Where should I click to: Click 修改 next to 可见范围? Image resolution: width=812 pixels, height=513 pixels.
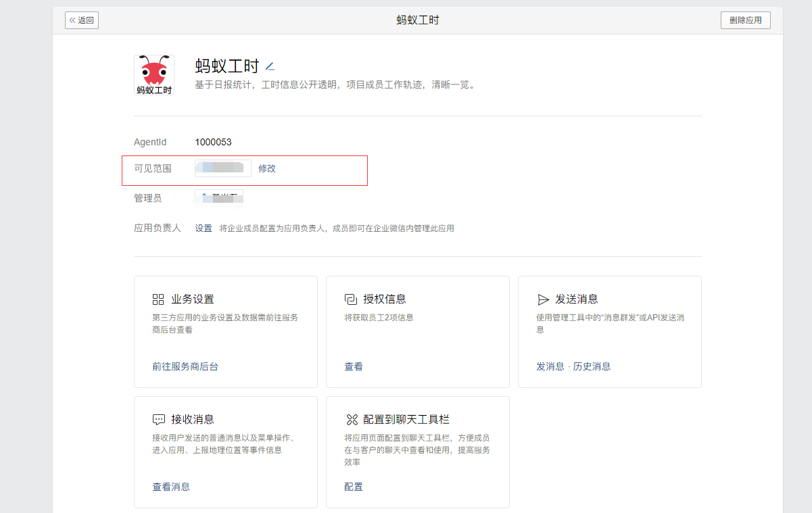[267, 168]
